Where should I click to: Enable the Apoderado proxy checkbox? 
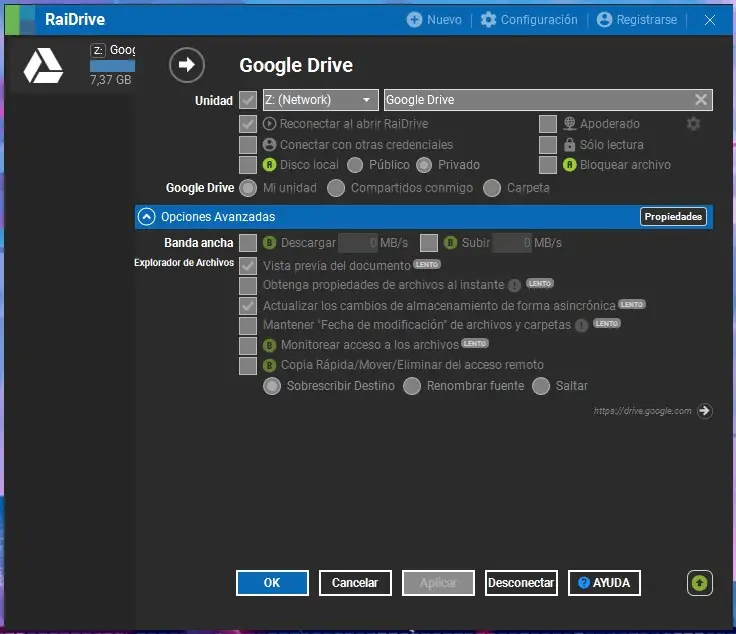coord(548,124)
